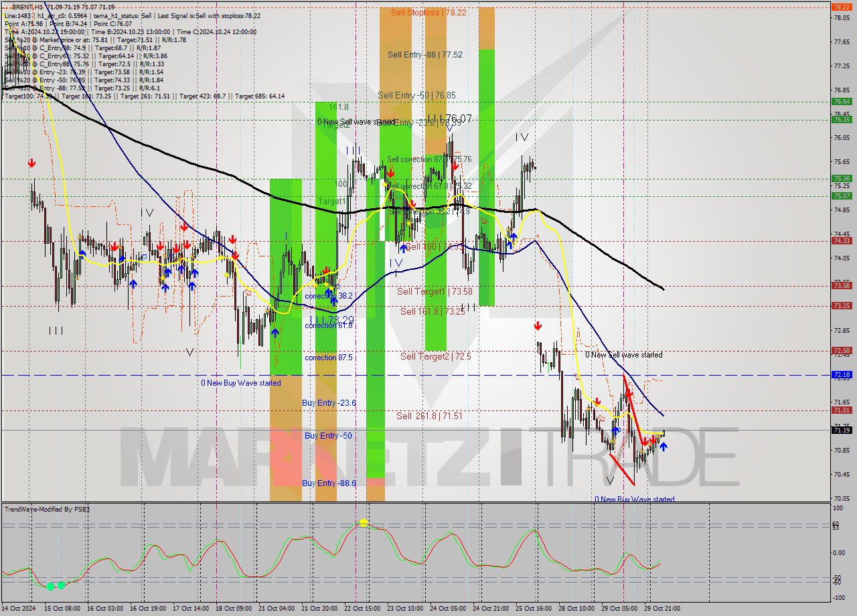The image size is (857, 616).
Task: Click the 'Sell Entry -50 | 76.85' label
Action: (x=417, y=96)
